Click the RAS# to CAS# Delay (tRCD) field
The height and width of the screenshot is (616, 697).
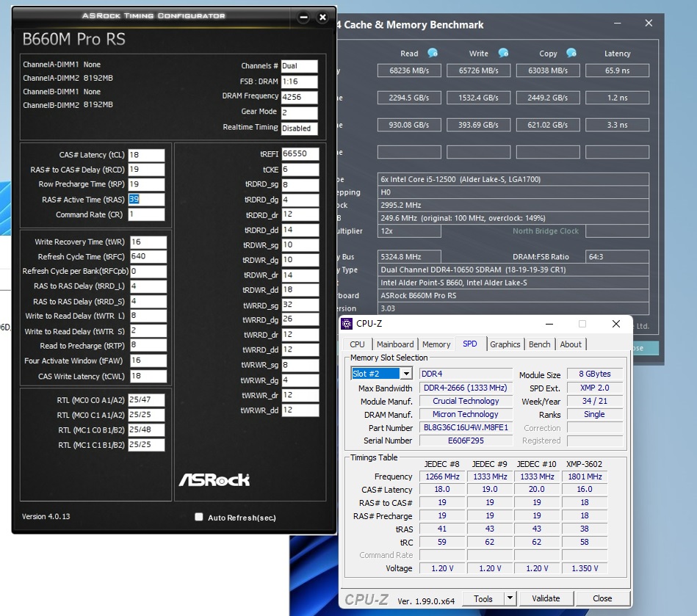(146, 170)
